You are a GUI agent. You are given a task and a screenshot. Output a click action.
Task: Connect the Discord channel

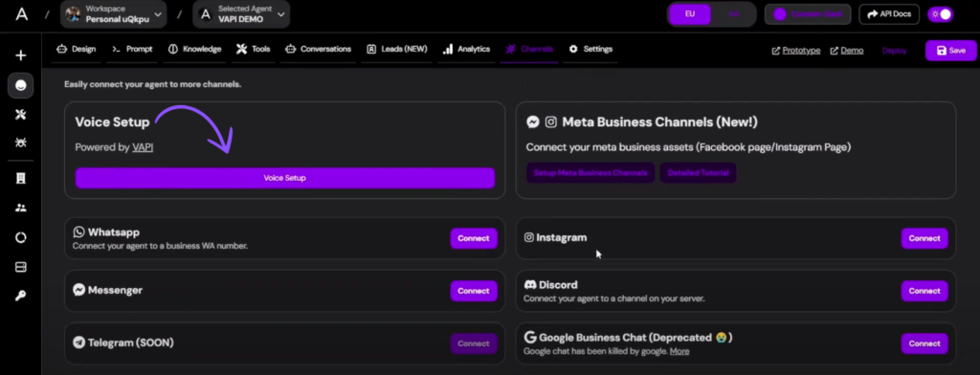click(924, 291)
